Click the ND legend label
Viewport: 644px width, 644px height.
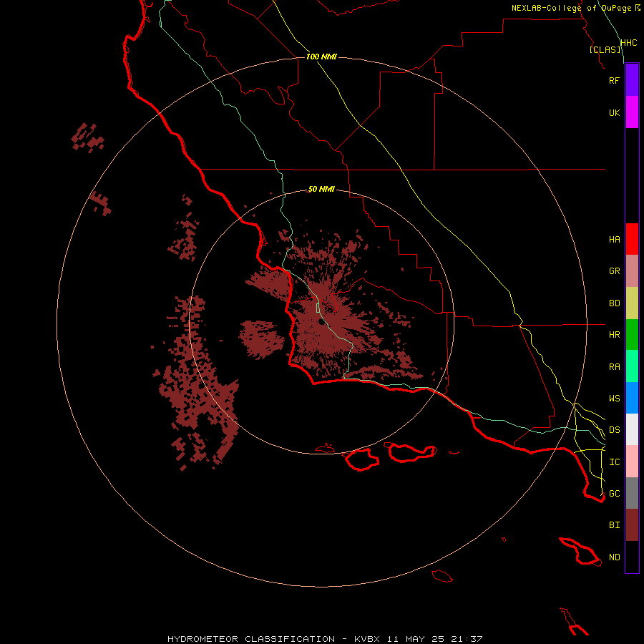coord(614,557)
